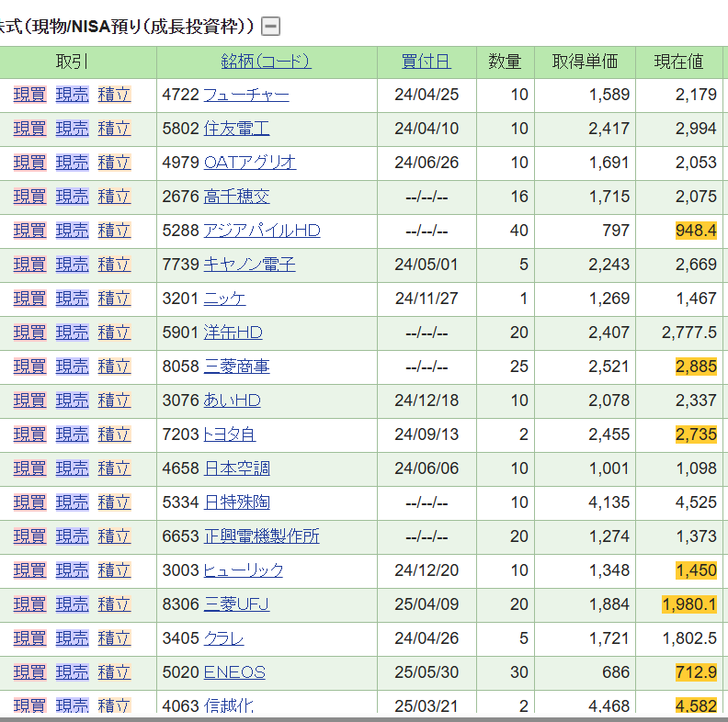Click 買付日 25/04/09 cell
728x722 pixels.
click(427, 604)
